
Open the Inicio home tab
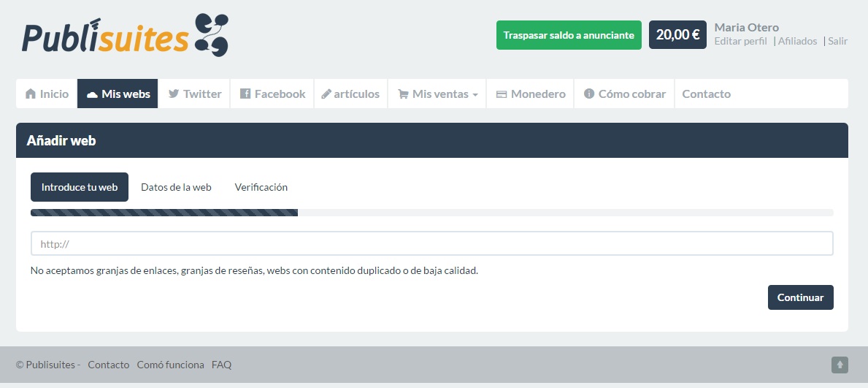coord(47,94)
